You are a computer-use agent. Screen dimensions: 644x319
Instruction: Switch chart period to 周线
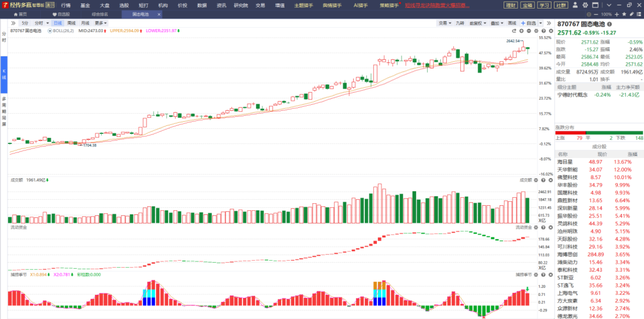coord(72,23)
